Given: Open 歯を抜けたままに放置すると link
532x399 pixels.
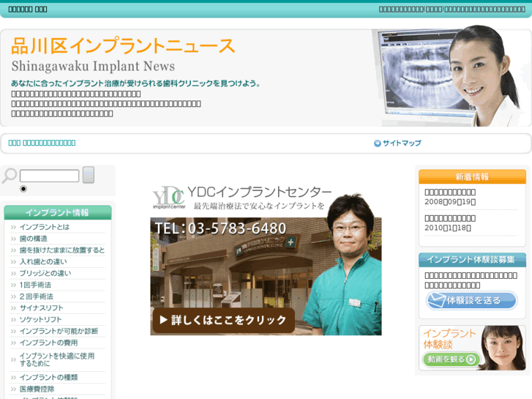Looking at the screenshot, I should 62,250.
